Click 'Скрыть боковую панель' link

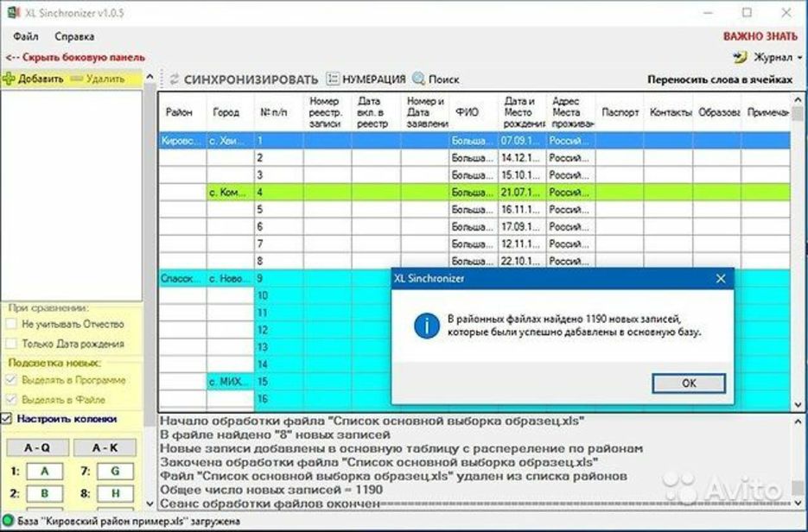(x=75, y=57)
